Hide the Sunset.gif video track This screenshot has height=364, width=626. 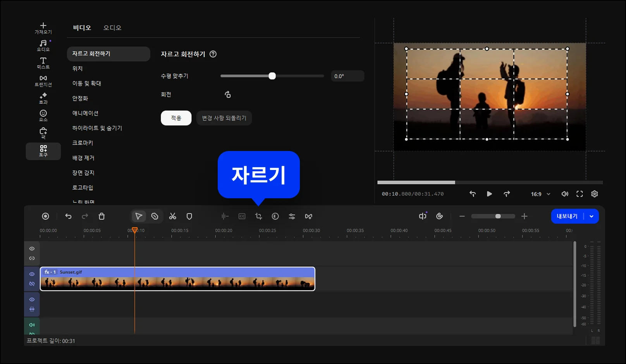32,274
